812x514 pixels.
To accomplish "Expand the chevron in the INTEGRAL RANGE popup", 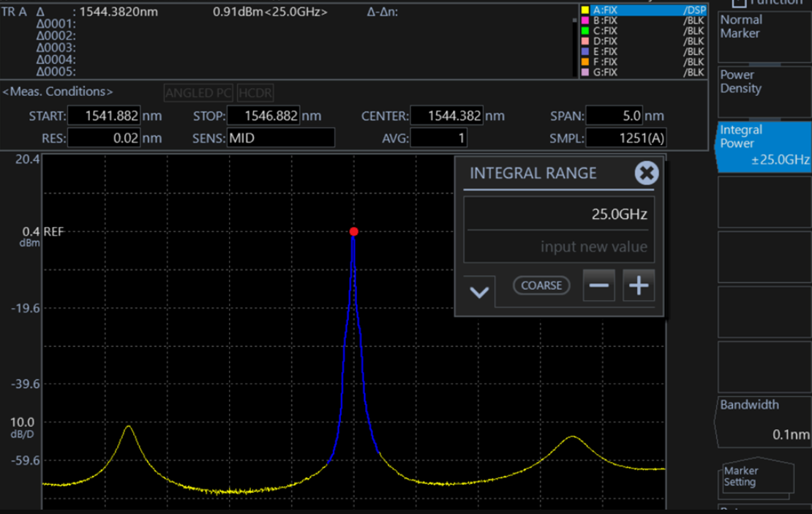I will point(479,292).
